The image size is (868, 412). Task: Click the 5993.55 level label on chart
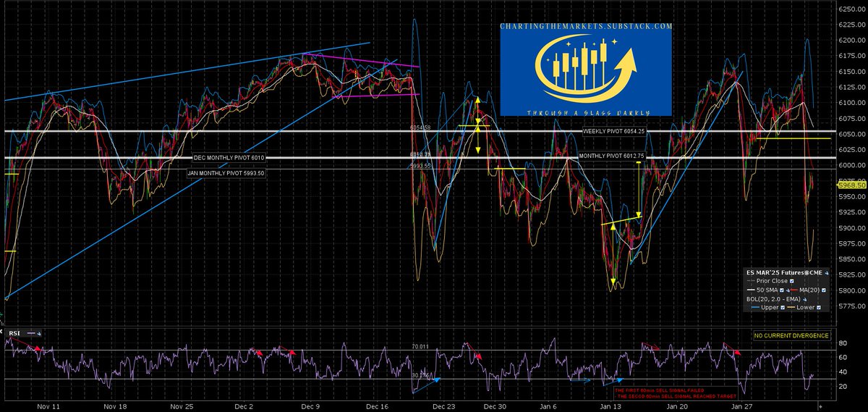[420, 166]
